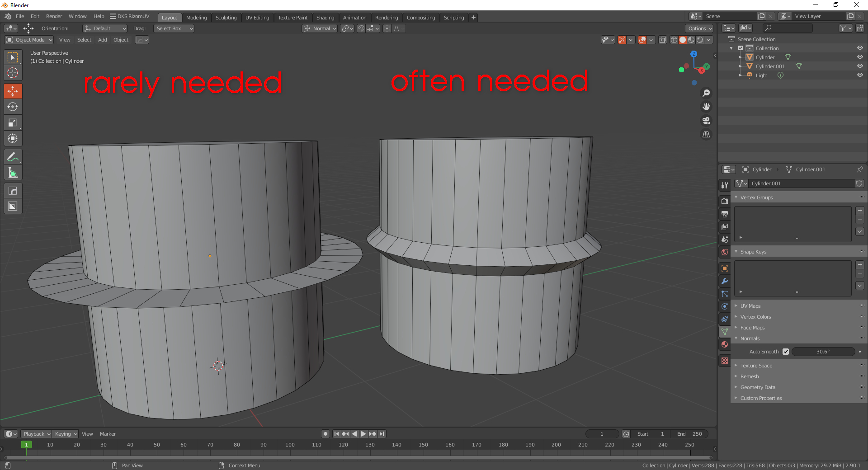Select the Annotate tool
The height and width of the screenshot is (470, 868).
(x=13, y=157)
